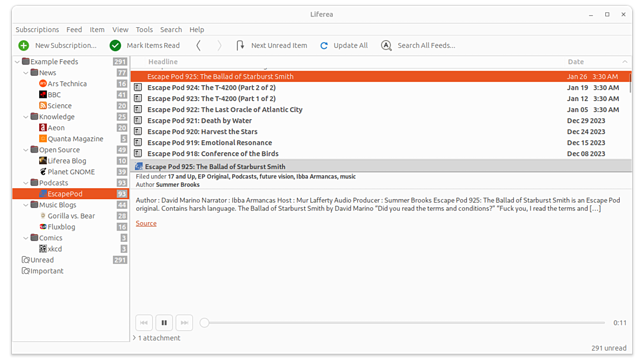Open the Subscriptions menu

[x=37, y=29]
